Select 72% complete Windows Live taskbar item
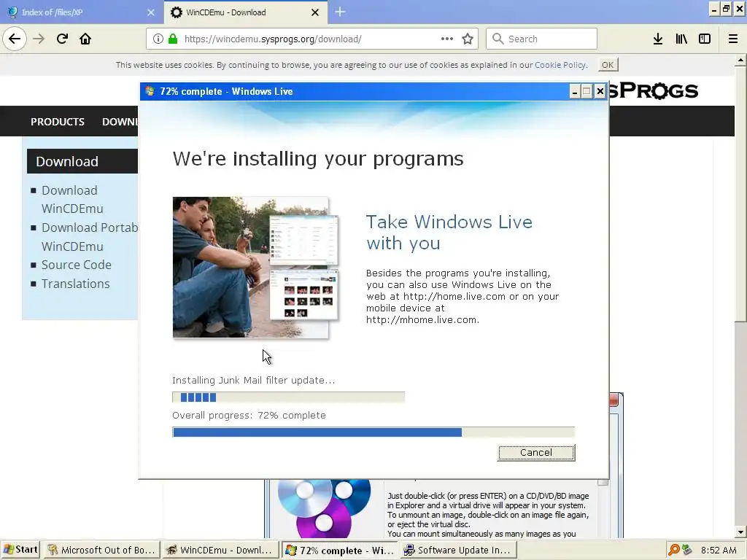This screenshot has width=747, height=560. [x=338, y=550]
